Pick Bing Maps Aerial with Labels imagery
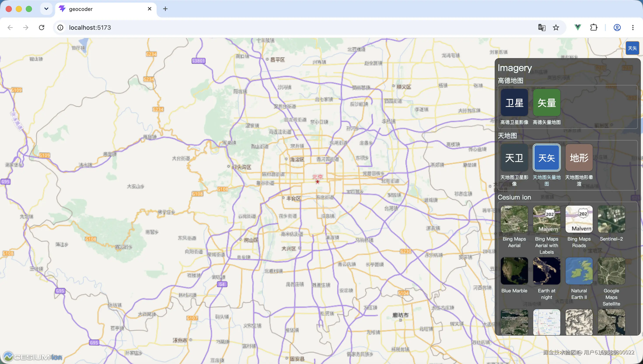Viewport: 643px width, 364px height. pyautogui.click(x=546, y=219)
